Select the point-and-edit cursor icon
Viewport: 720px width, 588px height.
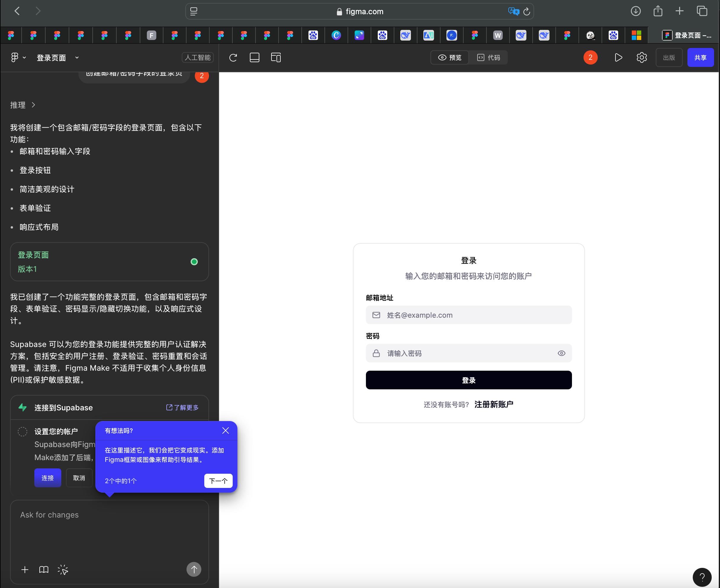pos(63,569)
